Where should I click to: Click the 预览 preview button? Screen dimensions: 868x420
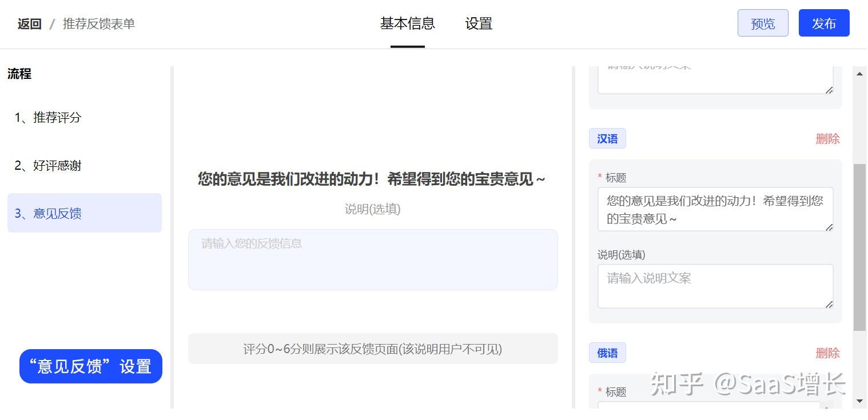point(762,23)
